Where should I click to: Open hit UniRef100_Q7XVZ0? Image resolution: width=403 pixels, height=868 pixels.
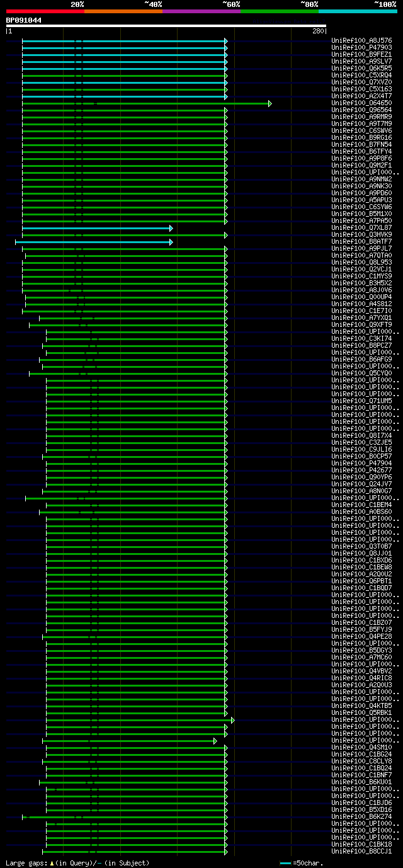click(361, 83)
